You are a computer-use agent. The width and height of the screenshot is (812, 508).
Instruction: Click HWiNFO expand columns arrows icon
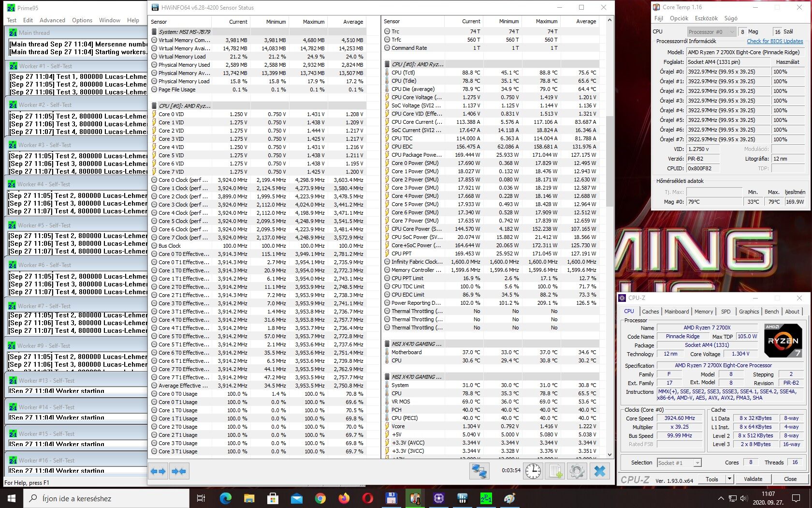click(158, 471)
